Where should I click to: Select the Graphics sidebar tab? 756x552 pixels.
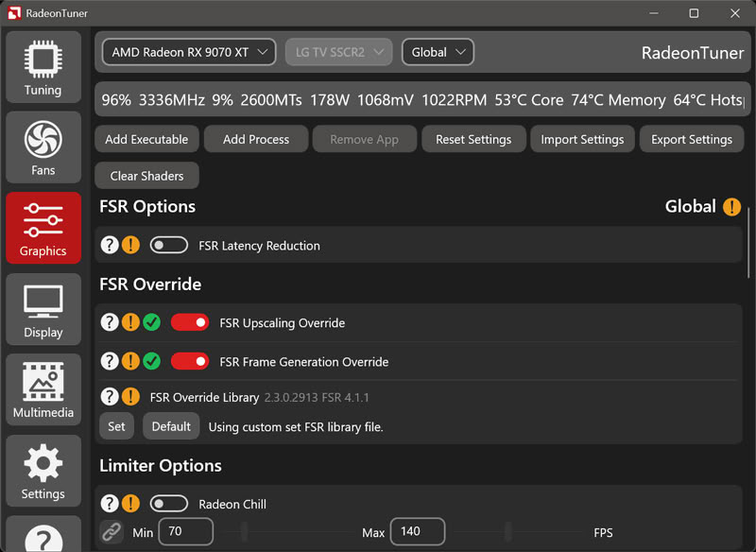(x=43, y=228)
